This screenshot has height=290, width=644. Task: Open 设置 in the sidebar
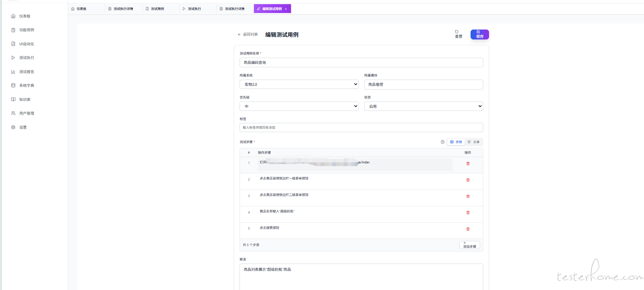point(23,127)
